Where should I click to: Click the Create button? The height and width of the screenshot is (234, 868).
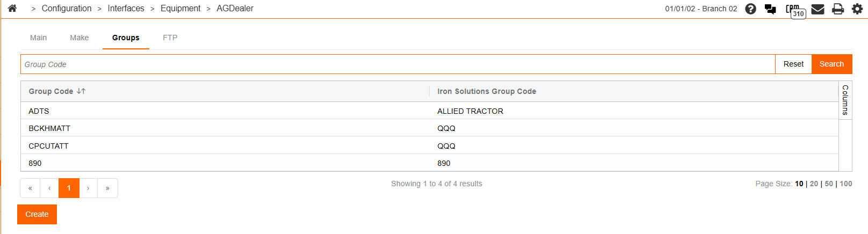37,214
